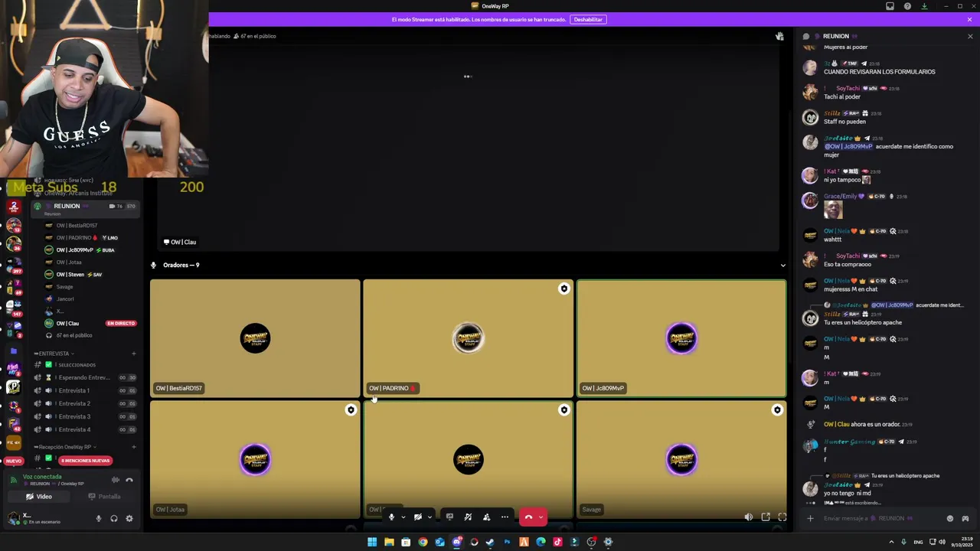The height and width of the screenshot is (551, 980).
Task: Click the invite people icon in call bar
Action: tap(486, 517)
